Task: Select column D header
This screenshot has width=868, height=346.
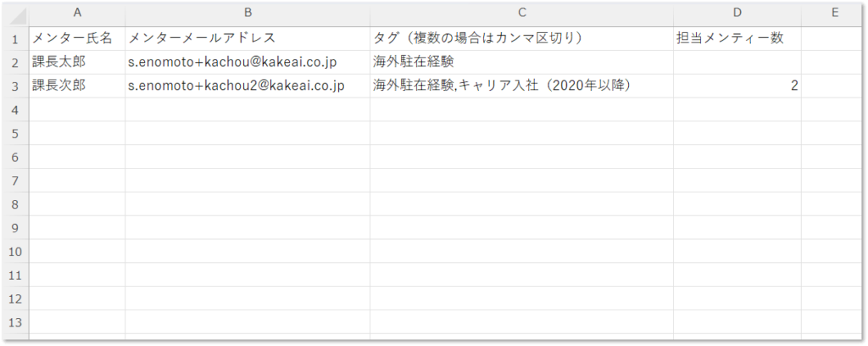Action: coord(737,13)
